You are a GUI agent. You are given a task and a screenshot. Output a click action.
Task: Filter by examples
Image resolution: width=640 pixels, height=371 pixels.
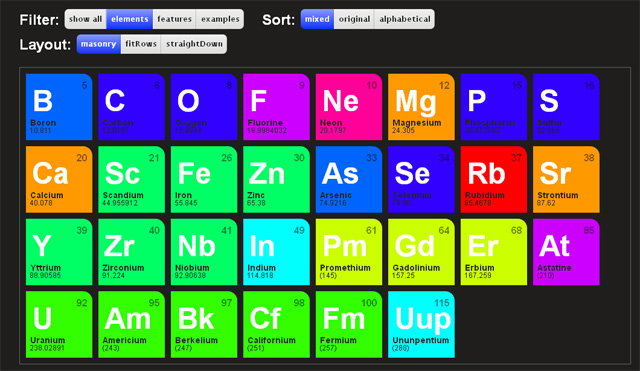(220, 19)
